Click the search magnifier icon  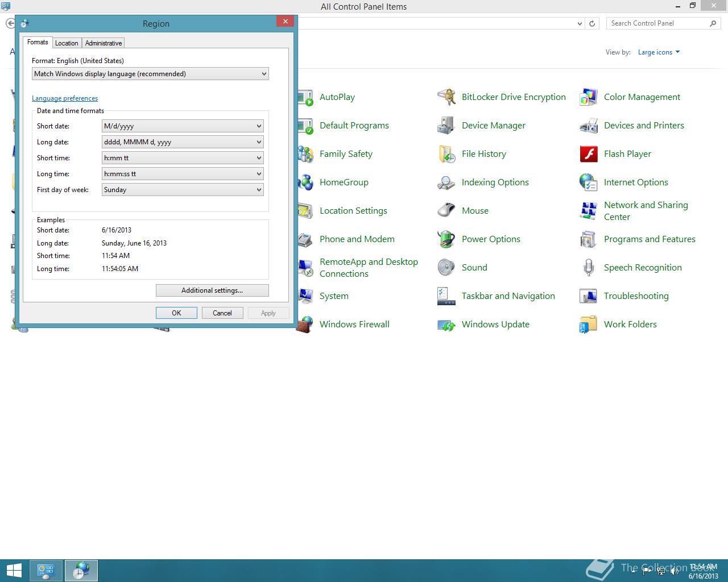point(713,23)
